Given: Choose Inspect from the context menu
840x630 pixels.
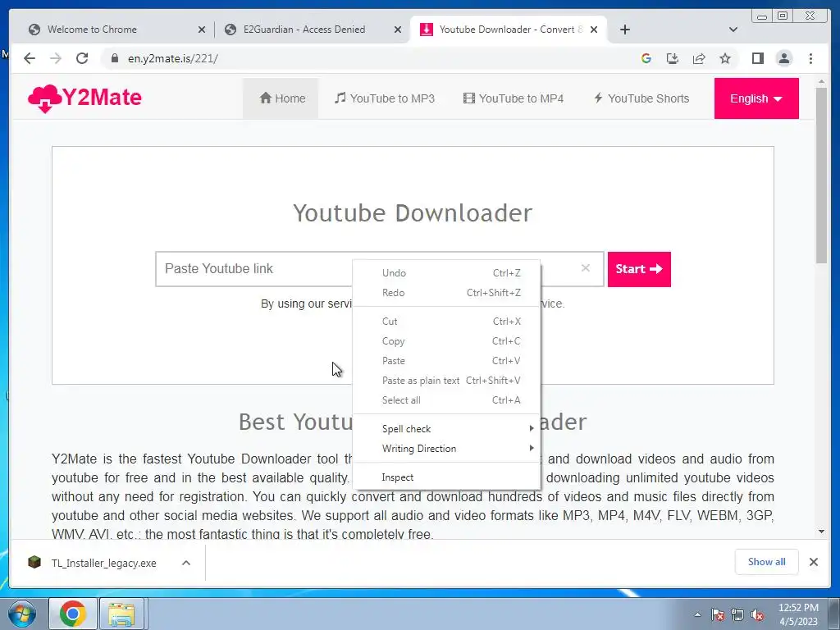Looking at the screenshot, I should [447, 477].
